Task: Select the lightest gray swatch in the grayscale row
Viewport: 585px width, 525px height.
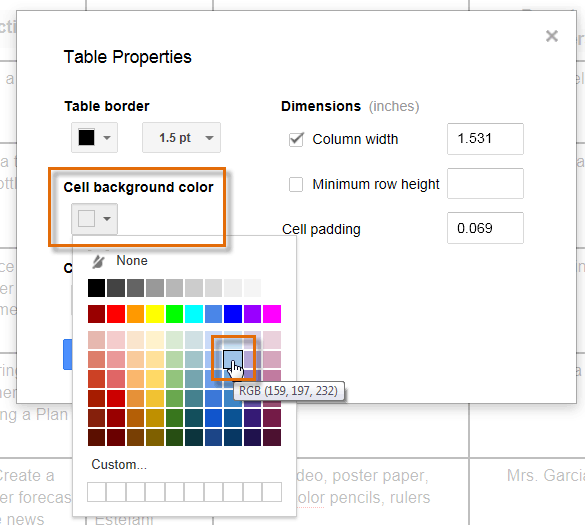Action: point(252,288)
